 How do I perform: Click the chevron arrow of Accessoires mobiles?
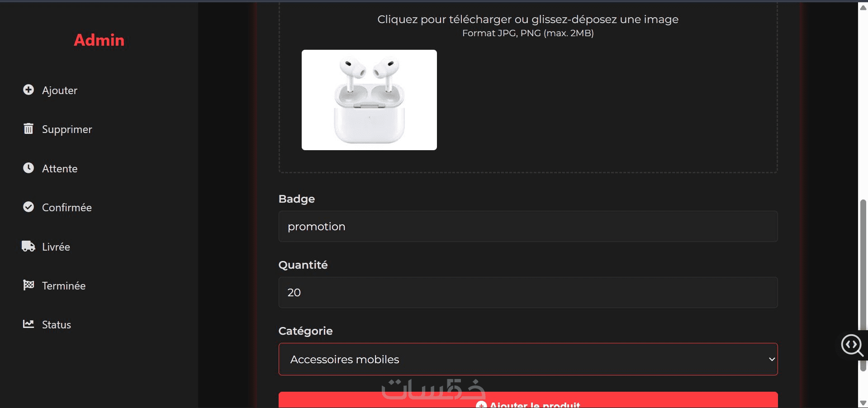click(x=772, y=359)
